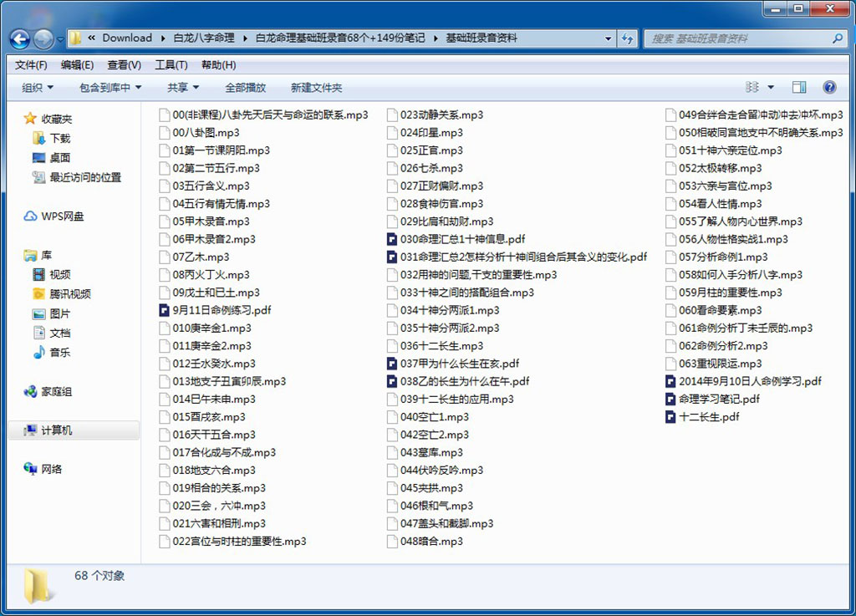Image resolution: width=856 pixels, height=616 pixels.
Task: Go to 白龙八字命理 in the address path
Action: click(x=204, y=38)
